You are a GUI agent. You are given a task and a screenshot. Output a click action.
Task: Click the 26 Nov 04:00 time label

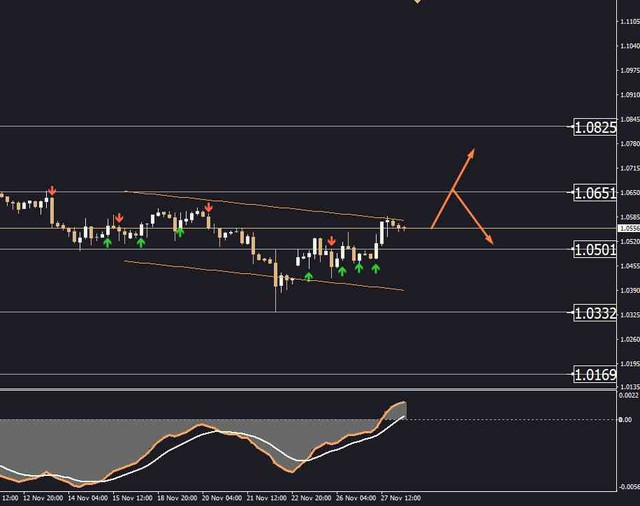tap(356, 498)
